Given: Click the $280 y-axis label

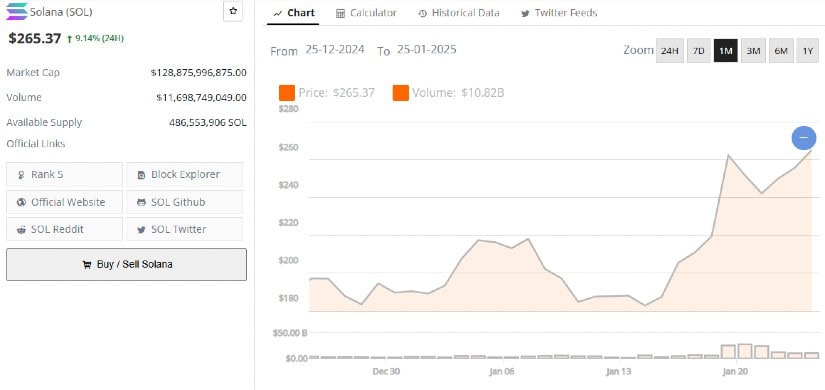Looking at the screenshot, I should 288,109.
